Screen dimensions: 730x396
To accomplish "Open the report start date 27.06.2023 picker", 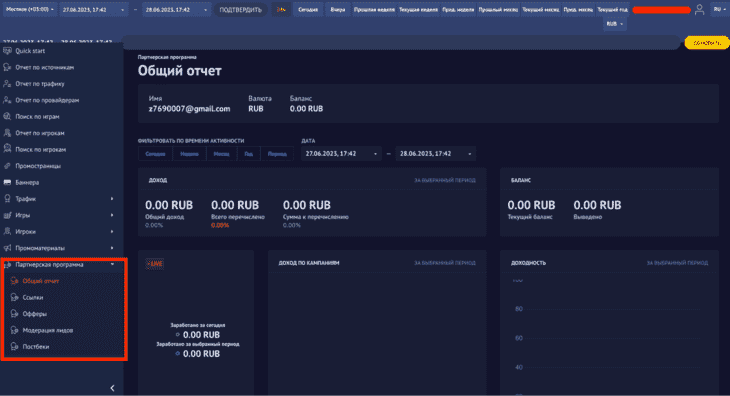I will coord(341,154).
